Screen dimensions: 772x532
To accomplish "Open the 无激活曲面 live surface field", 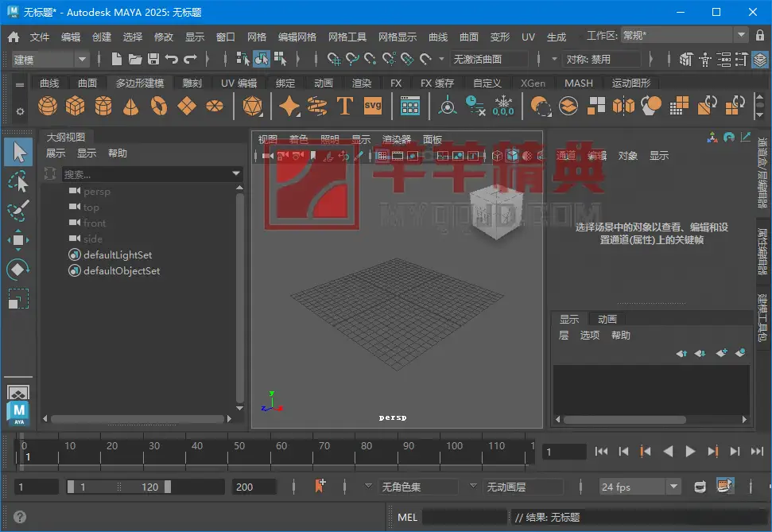I will coord(488,59).
